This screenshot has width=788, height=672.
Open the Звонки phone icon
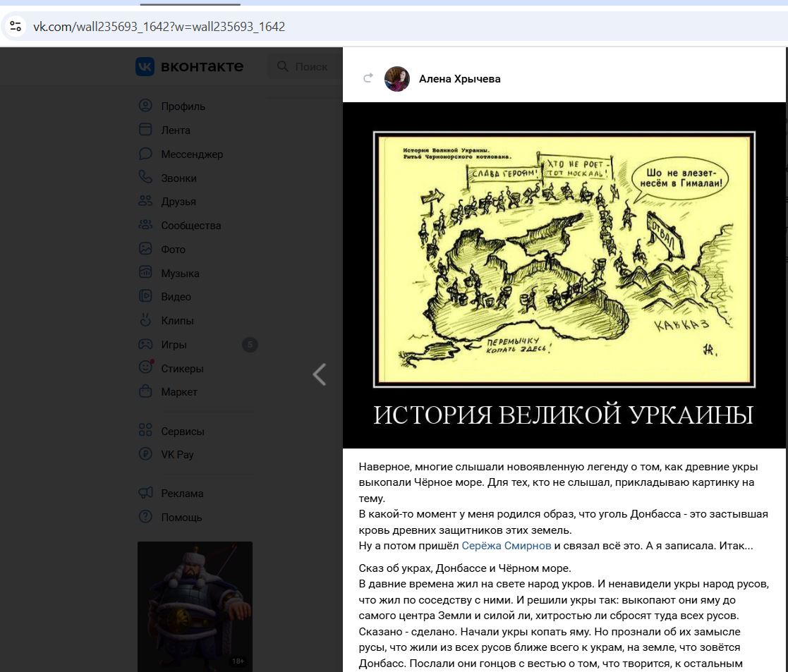tap(145, 177)
